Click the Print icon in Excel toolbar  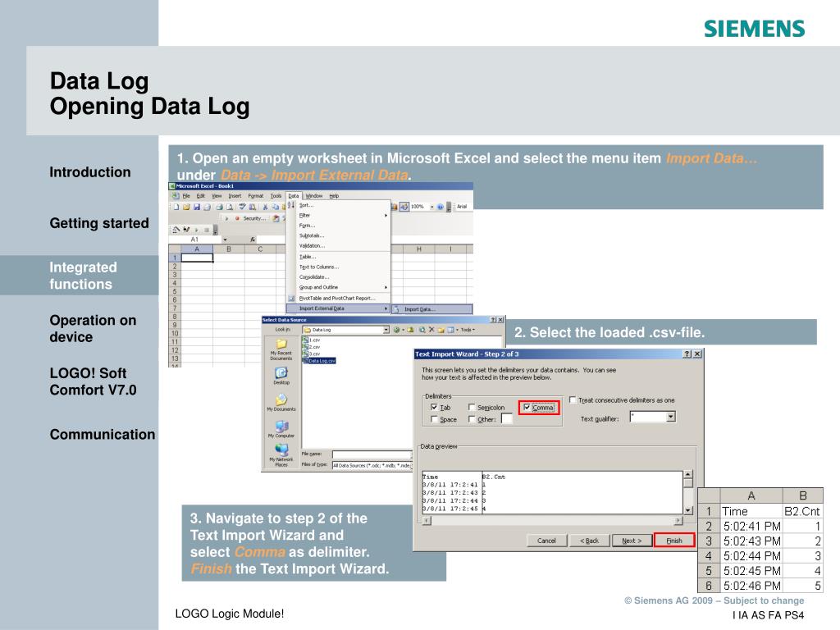click(x=219, y=207)
